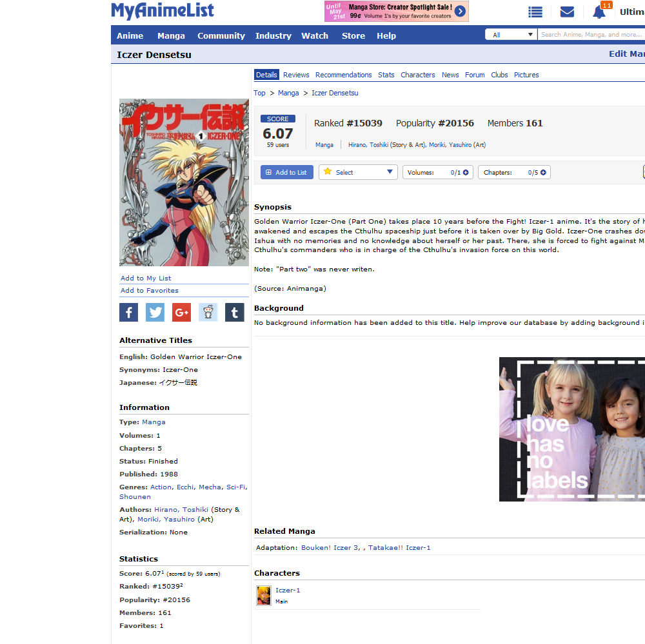Open Moriki, Yasuhiro link in score box
Screen dimensions: 645x644
point(450,145)
